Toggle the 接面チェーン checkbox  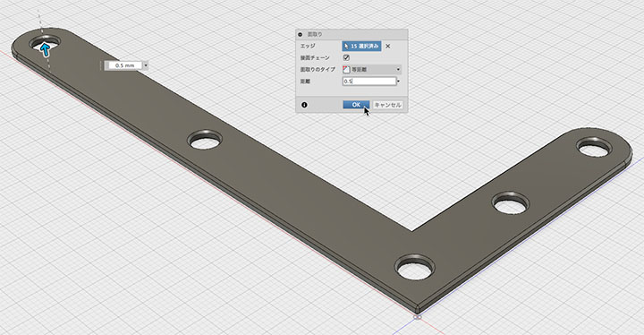(x=346, y=57)
